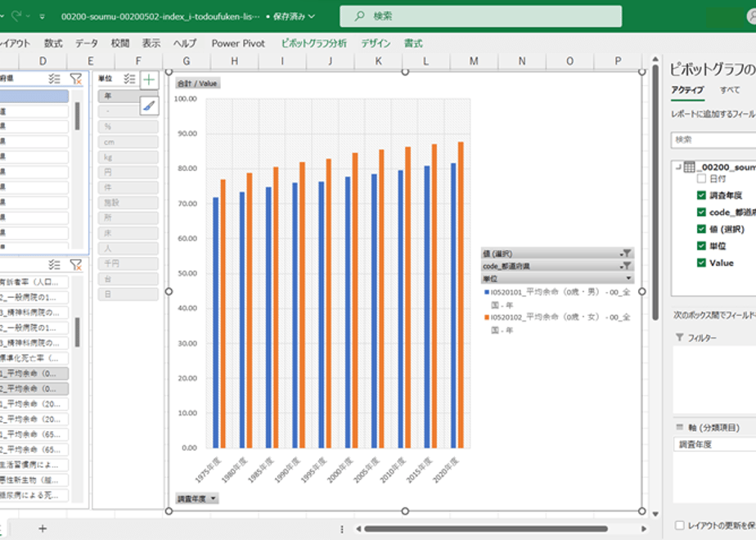Select the 施設 item in the 単位 slicer

pos(128,203)
